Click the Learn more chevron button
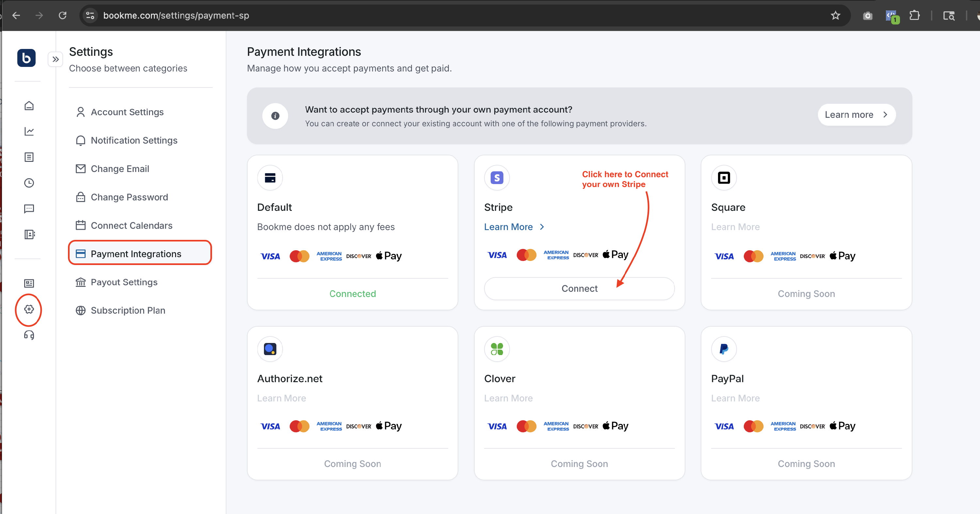 point(857,115)
